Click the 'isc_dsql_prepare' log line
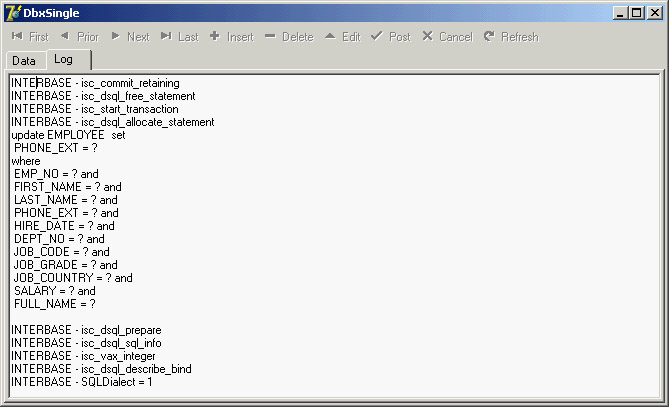This screenshot has width=669, height=407. tap(86, 330)
